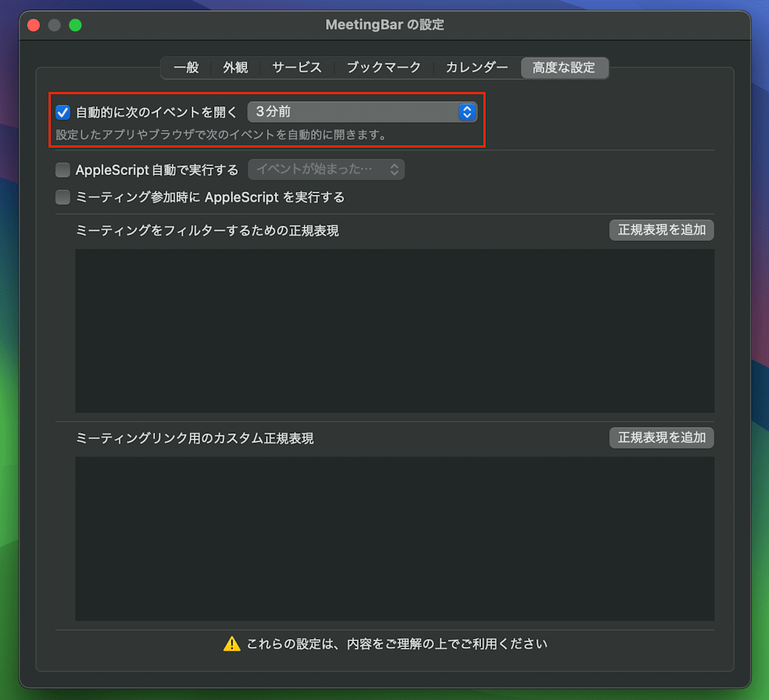Open the 3分前 timing dropdown
The width and height of the screenshot is (769, 700).
[x=362, y=112]
